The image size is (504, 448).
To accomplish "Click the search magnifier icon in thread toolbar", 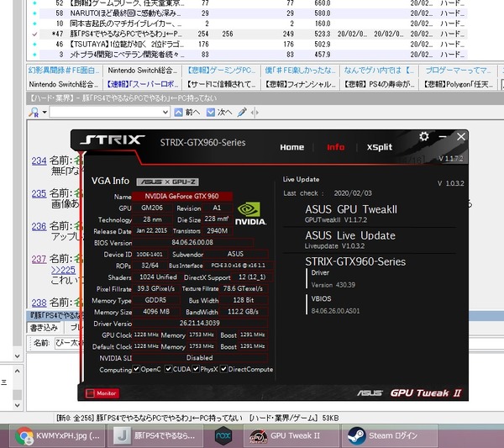I will click(x=34, y=113).
